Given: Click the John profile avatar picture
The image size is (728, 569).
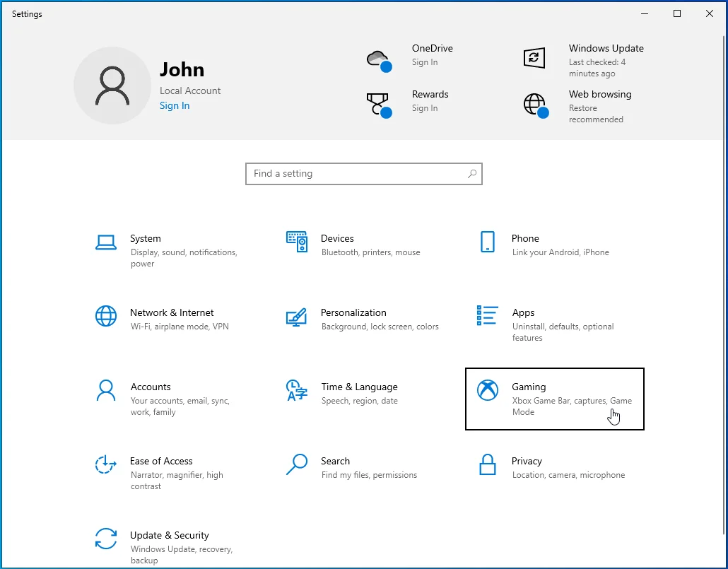Looking at the screenshot, I should point(112,86).
